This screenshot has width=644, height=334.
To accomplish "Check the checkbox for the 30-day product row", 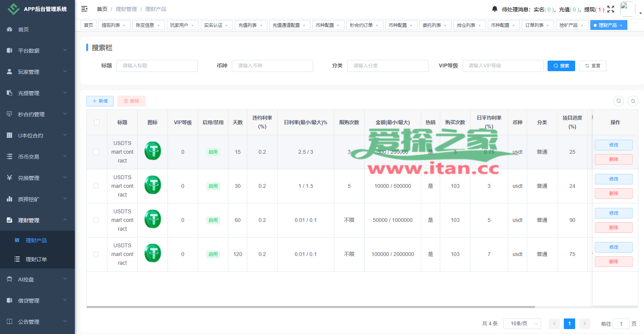I will (96, 186).
